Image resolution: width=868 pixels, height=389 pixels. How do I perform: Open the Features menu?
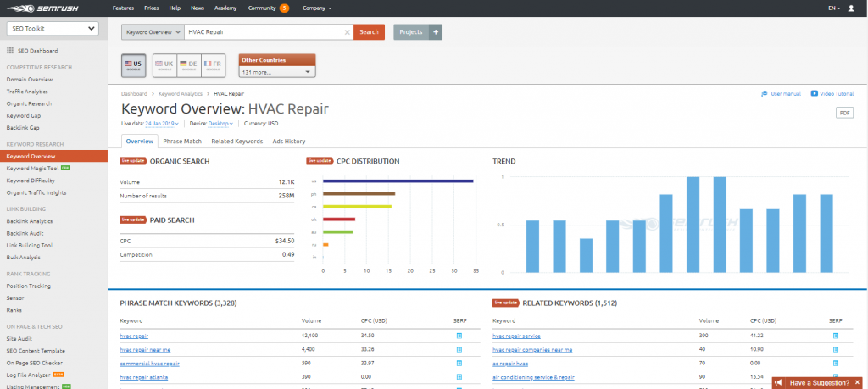tap(123, 8)
